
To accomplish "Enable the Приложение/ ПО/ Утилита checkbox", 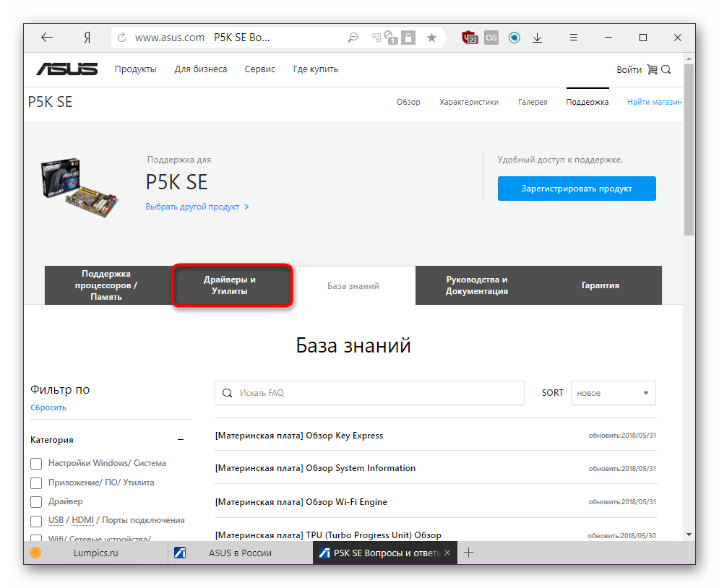I will tap(36, 483).
